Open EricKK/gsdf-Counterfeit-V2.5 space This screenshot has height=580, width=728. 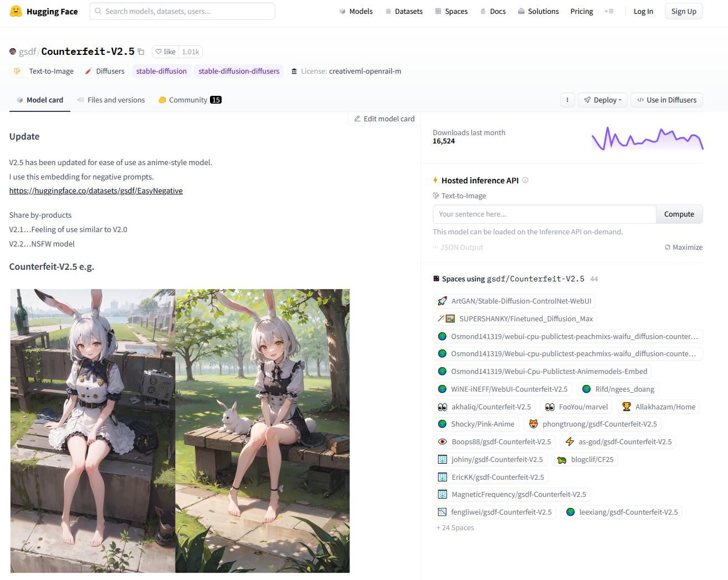pyautogui.click(x=491, y=477)
